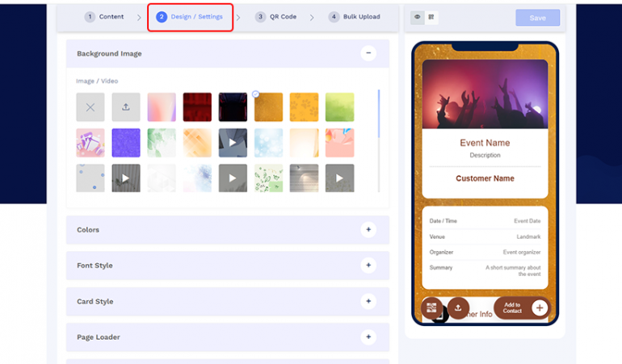Click the QR code icon in phone preview

click(431, 307)
